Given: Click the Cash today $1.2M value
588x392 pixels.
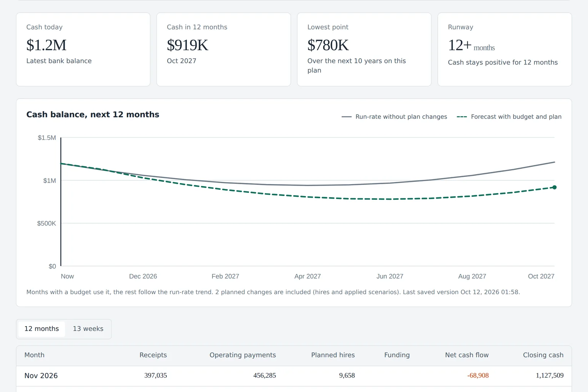Looking at the screenshot, I should (46, 45).
